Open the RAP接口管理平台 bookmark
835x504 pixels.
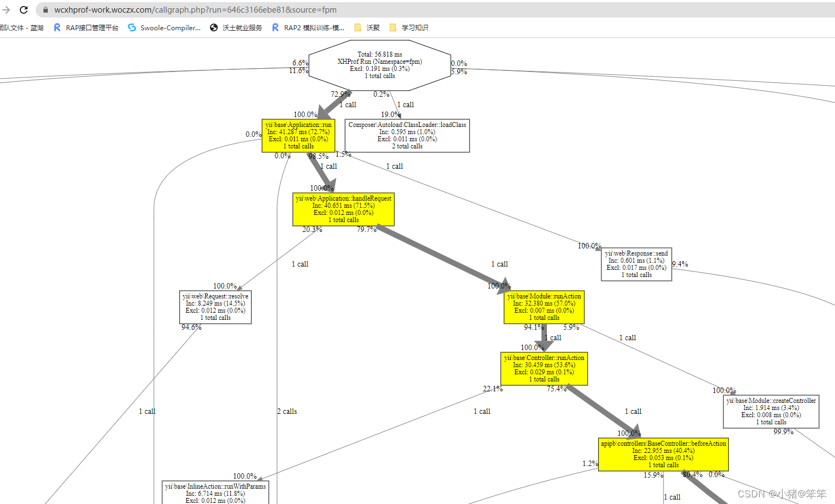tap(86, 27)
